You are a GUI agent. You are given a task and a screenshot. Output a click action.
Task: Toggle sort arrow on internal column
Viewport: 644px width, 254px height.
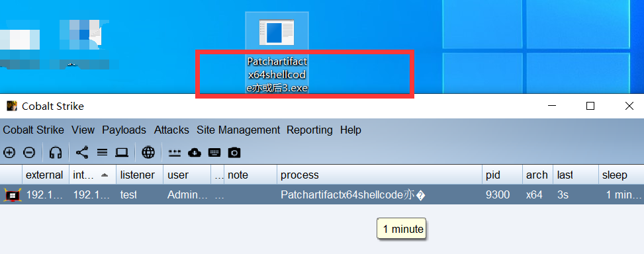[105, 175]
